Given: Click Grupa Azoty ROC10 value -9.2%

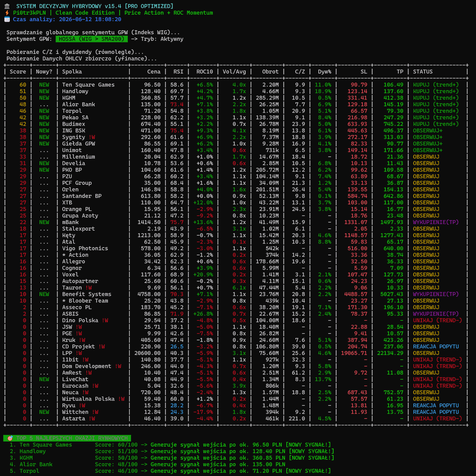Looking at the screenshot, I should 205,216.
